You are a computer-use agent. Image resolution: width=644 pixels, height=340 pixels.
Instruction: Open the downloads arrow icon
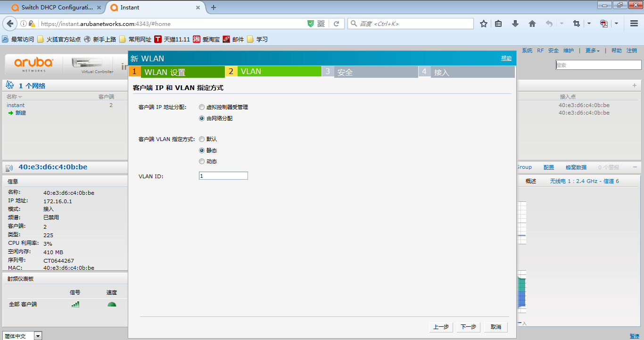515,24
